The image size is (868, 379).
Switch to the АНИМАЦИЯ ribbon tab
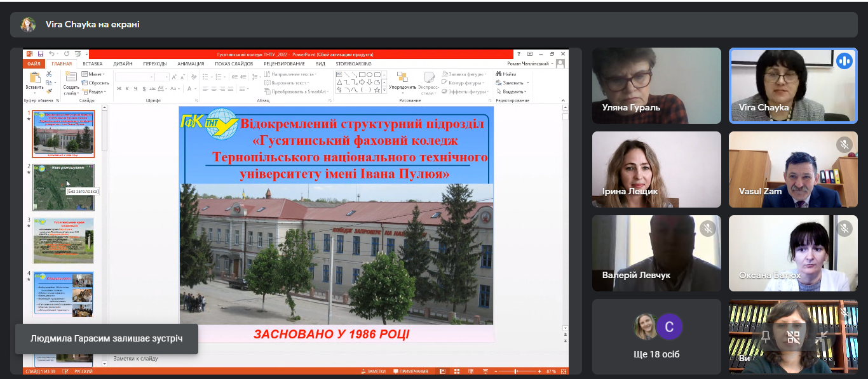[191, 63]
